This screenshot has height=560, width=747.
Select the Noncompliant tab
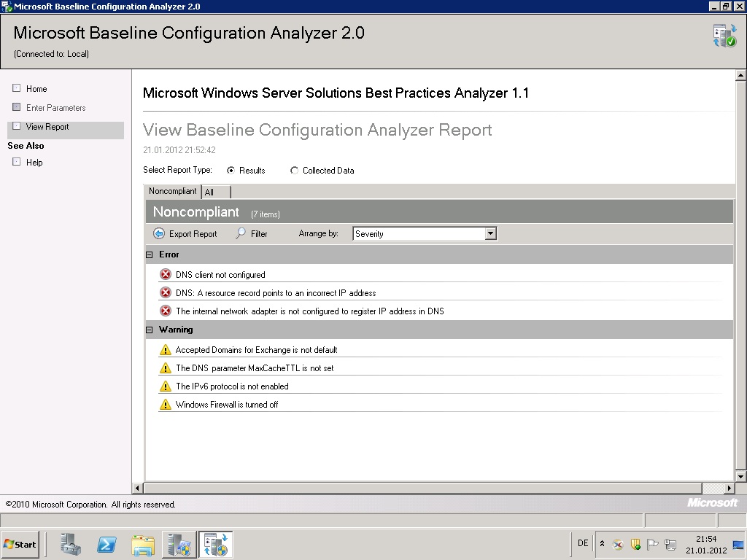point(173,191)
